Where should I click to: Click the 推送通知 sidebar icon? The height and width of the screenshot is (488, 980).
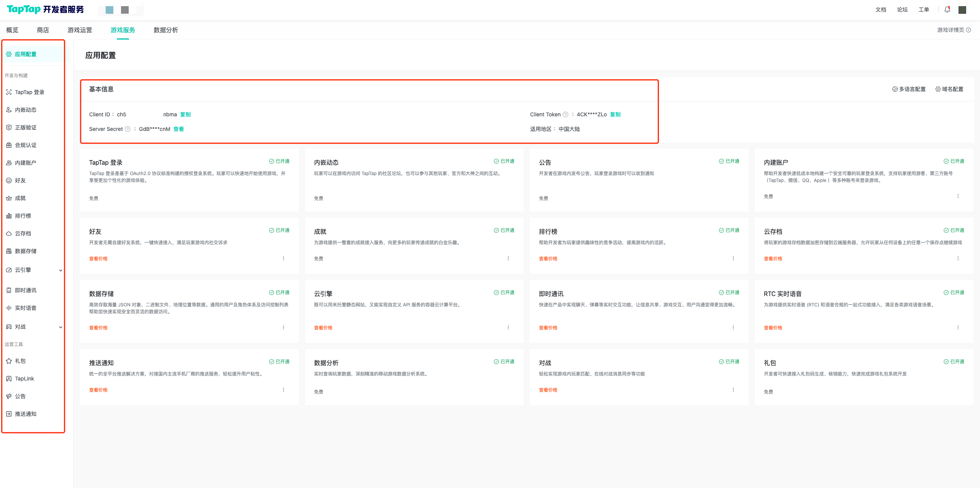pyautogui.click(x=9, y=414)
